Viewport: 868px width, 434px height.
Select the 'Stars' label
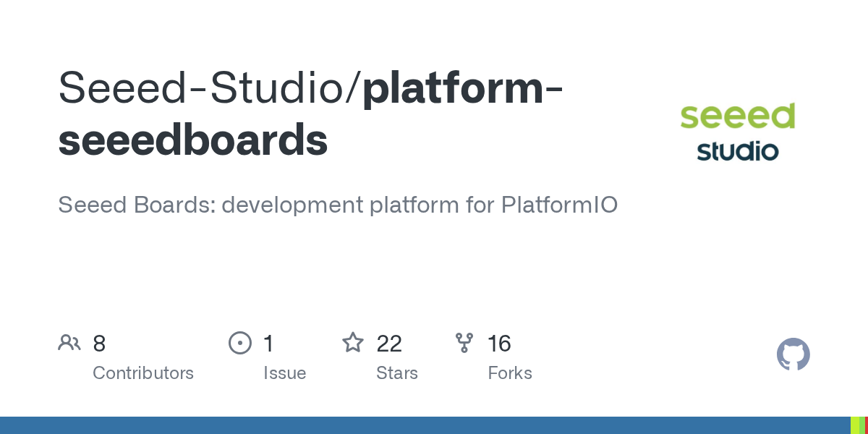click(x=397, y=373)
